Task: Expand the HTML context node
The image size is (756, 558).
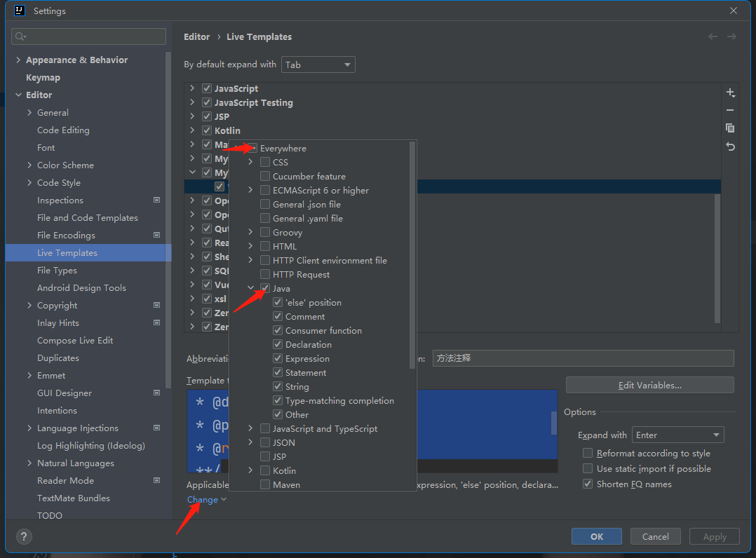Action: coord(251,246)
